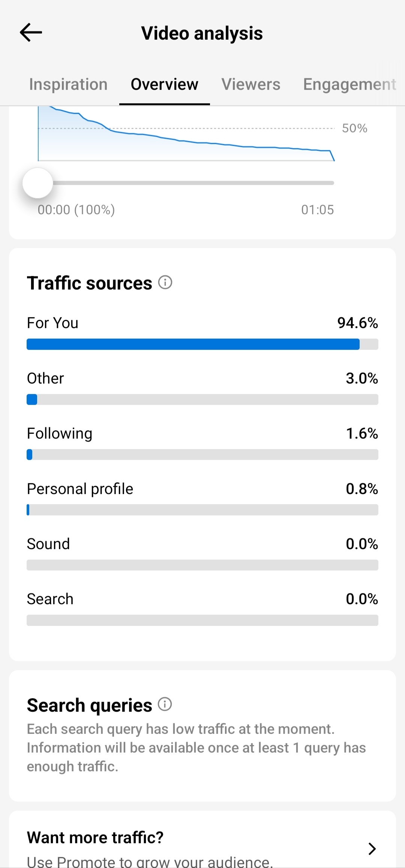Expand Want more traffic chevron

pos(372,849)
